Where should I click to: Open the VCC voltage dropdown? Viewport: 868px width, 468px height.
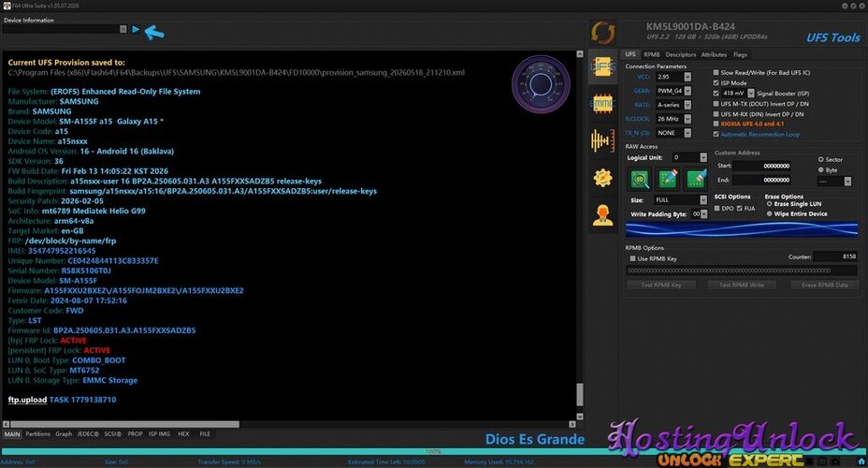pyautogui.click(x=687, y=77)
